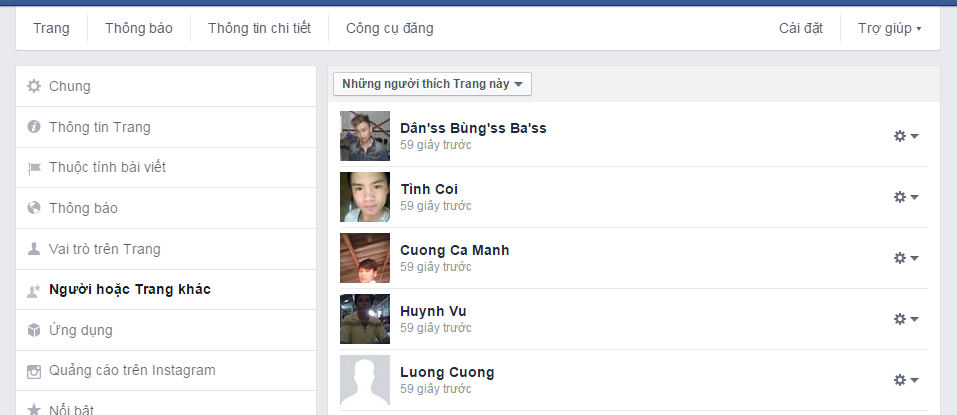Click Huynh Vu's profile picture

point(365,319)
